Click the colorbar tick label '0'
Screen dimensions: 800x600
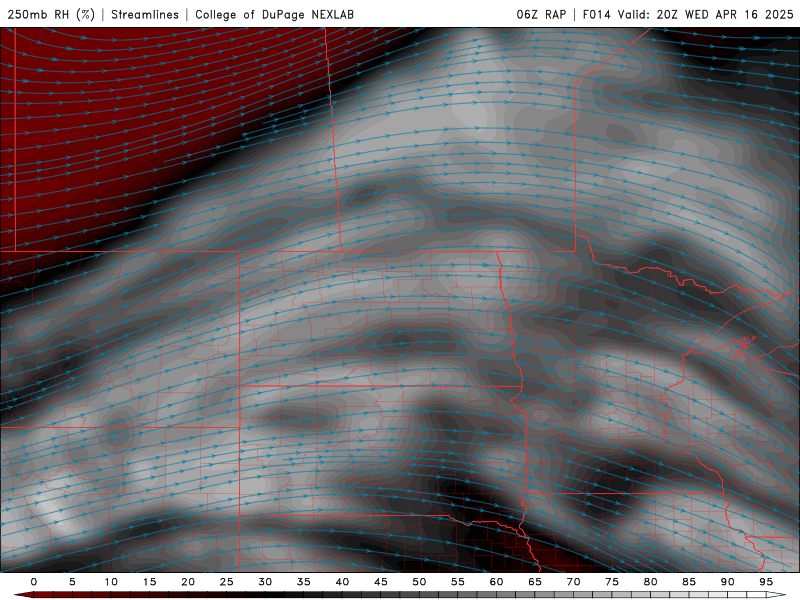coord(34,582)
